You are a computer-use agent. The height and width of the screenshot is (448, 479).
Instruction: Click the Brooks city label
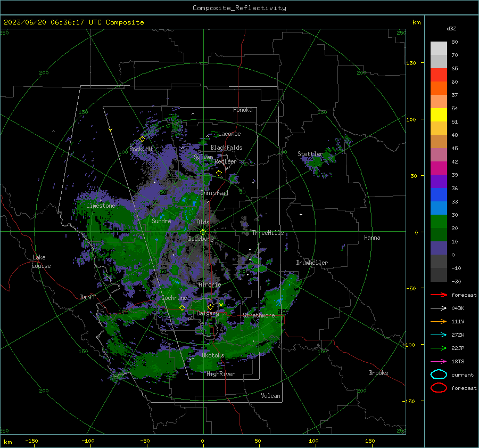378,373
